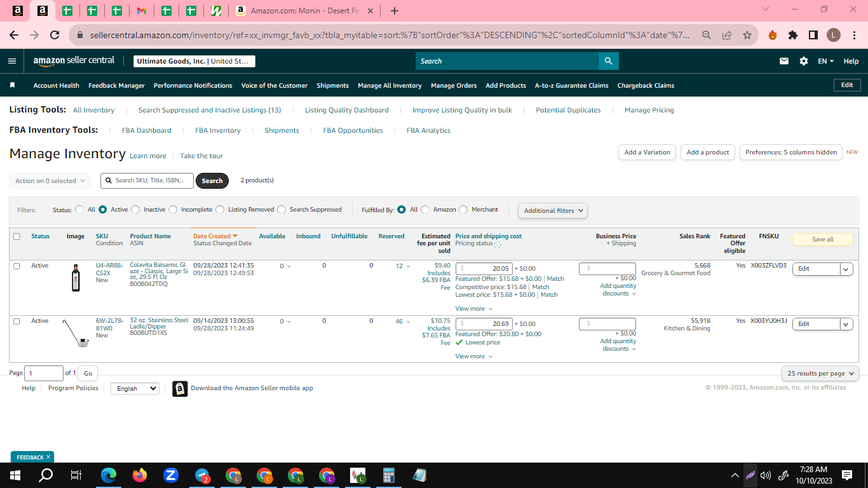Check the Colavita Balsamic row checkbox
This screenshot has width=868, height=488.
point(17,266)
